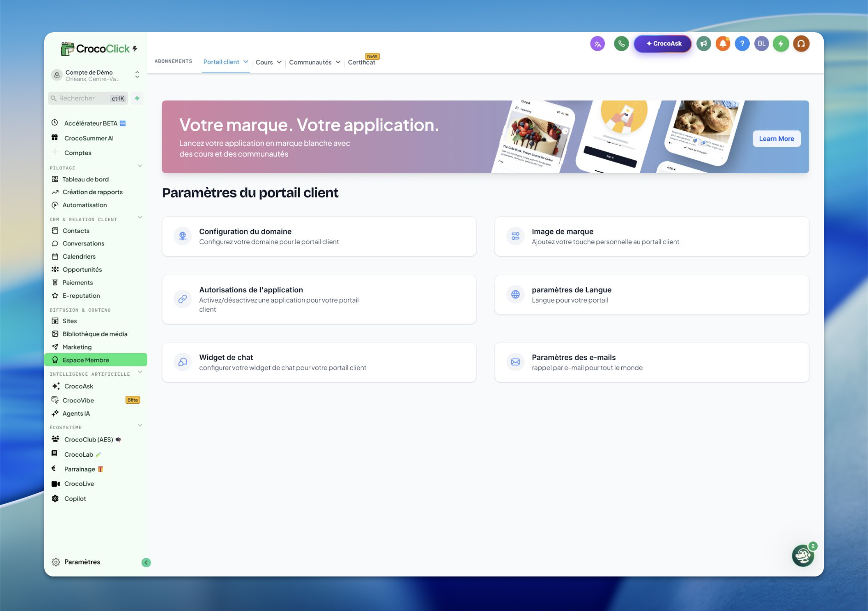Open the Widget de chat card
868x611 pixels.
[x=319, y=362]
